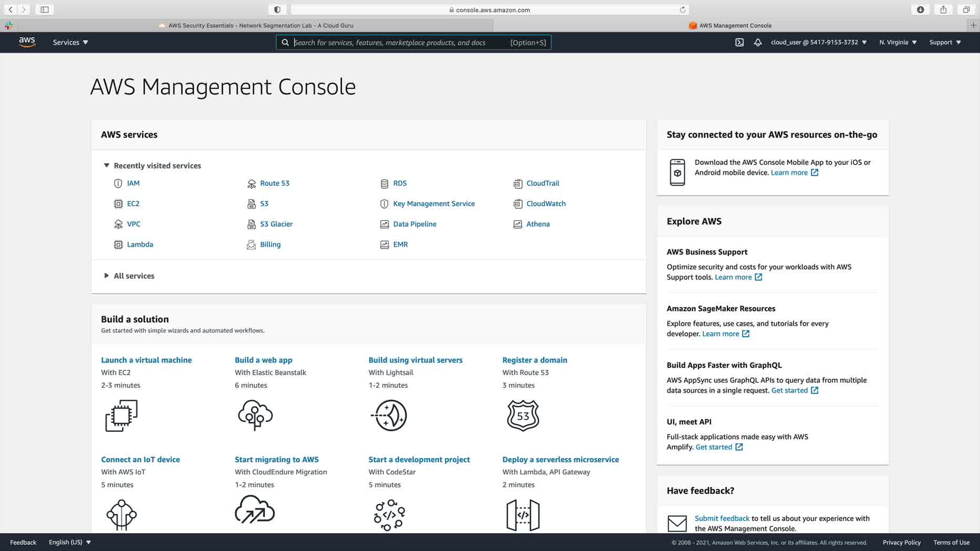Click the Safari downloads icon
Viewport: 980px width, 551px height.
[x=921, y=9]
